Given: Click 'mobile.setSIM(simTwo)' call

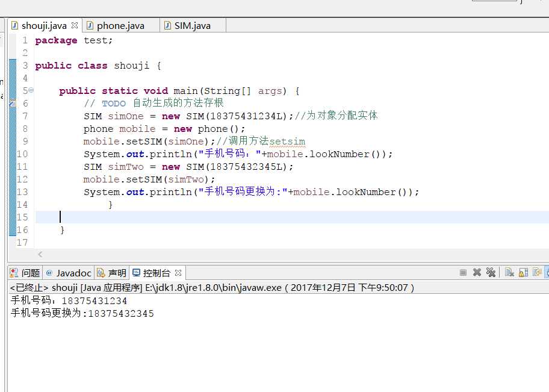Looking at the screenshot, I should [x=146, y=179].
